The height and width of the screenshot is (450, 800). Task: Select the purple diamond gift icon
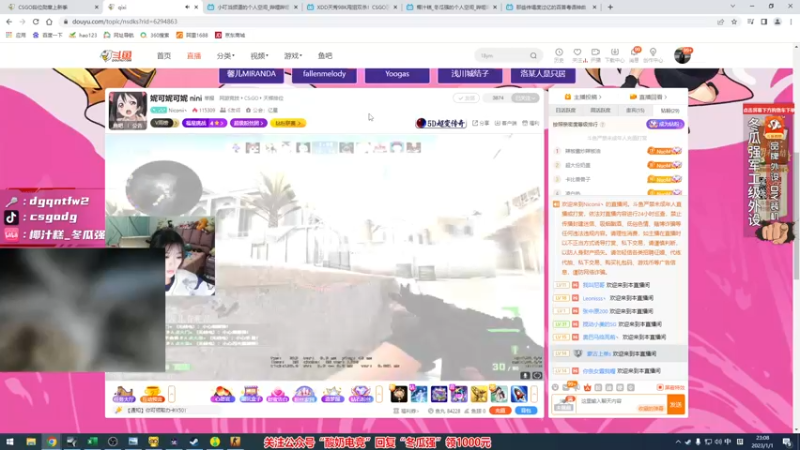(x=360, y=394)
